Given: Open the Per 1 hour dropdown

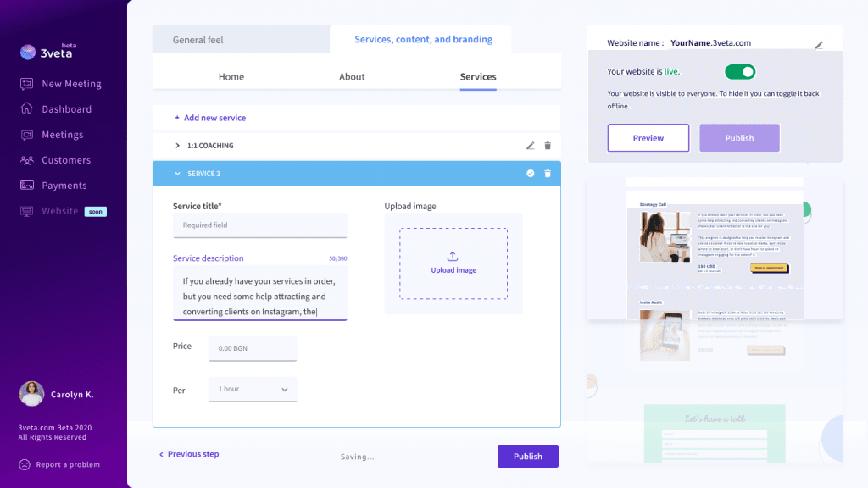Looking at the screenshot, I should point(253,389).
